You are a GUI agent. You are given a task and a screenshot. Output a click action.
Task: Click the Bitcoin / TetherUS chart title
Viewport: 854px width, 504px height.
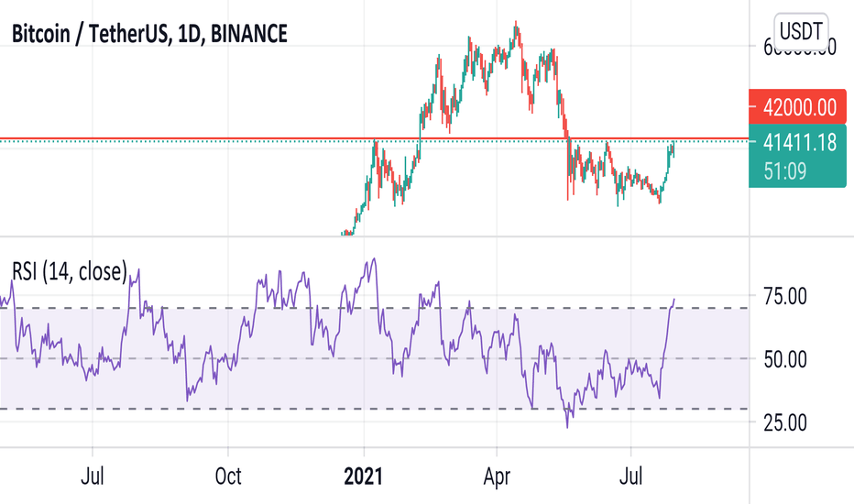tap(149, 34)
